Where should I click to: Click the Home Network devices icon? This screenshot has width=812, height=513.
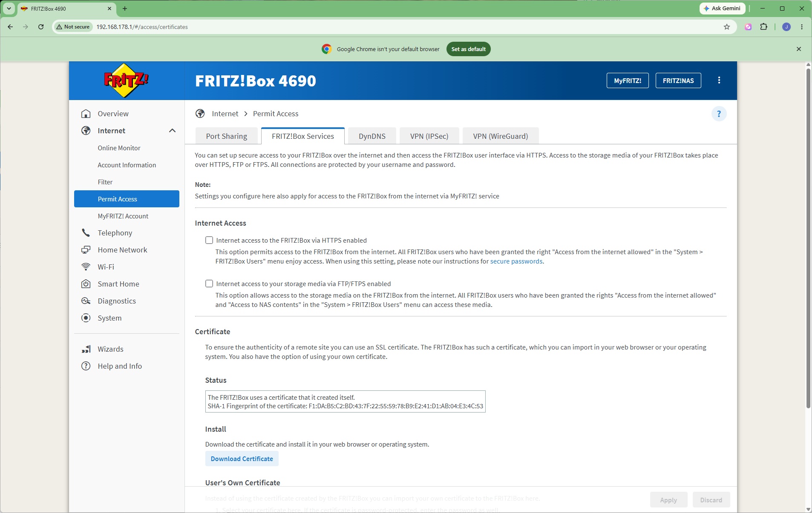coord(86,250)
